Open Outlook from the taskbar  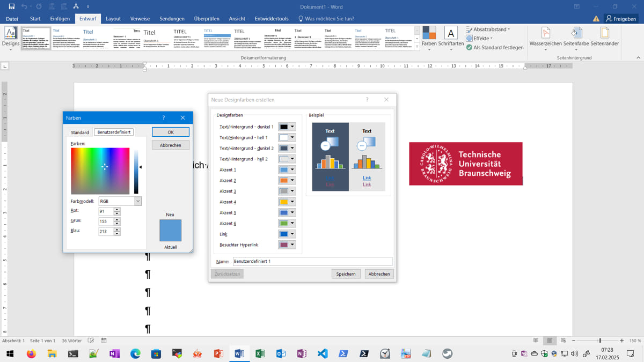[281, 353]
